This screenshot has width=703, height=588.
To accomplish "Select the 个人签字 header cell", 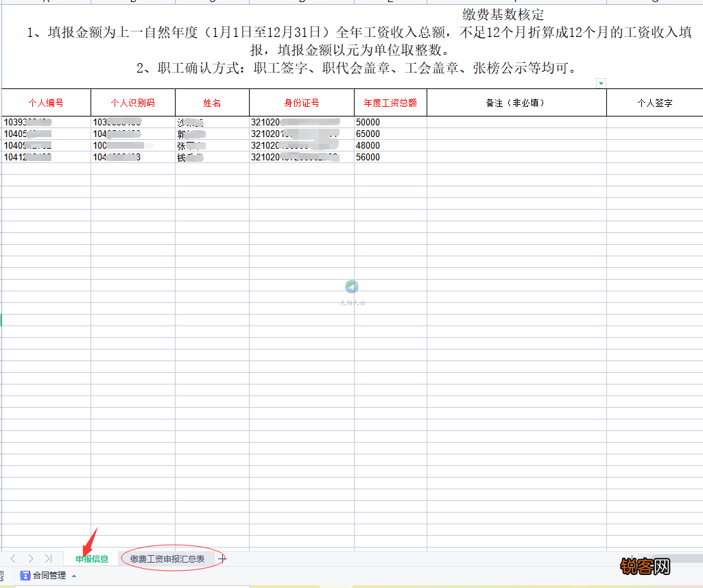I will tap(654, 102).
